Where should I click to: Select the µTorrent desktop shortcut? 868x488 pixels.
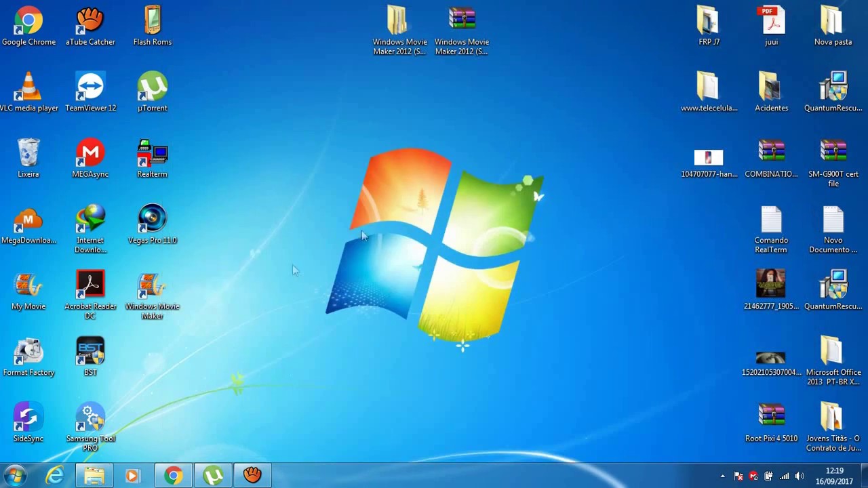(152, 92)
